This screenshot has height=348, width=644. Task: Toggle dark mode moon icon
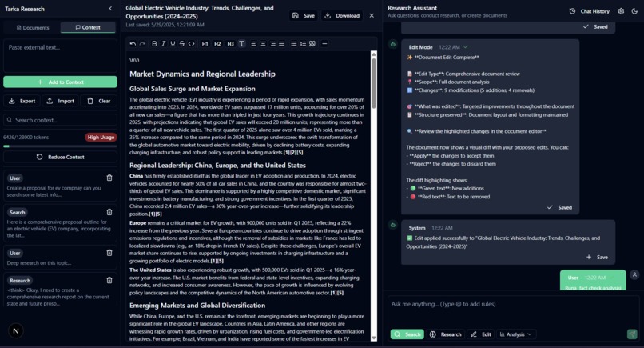[x=634, y=11]
